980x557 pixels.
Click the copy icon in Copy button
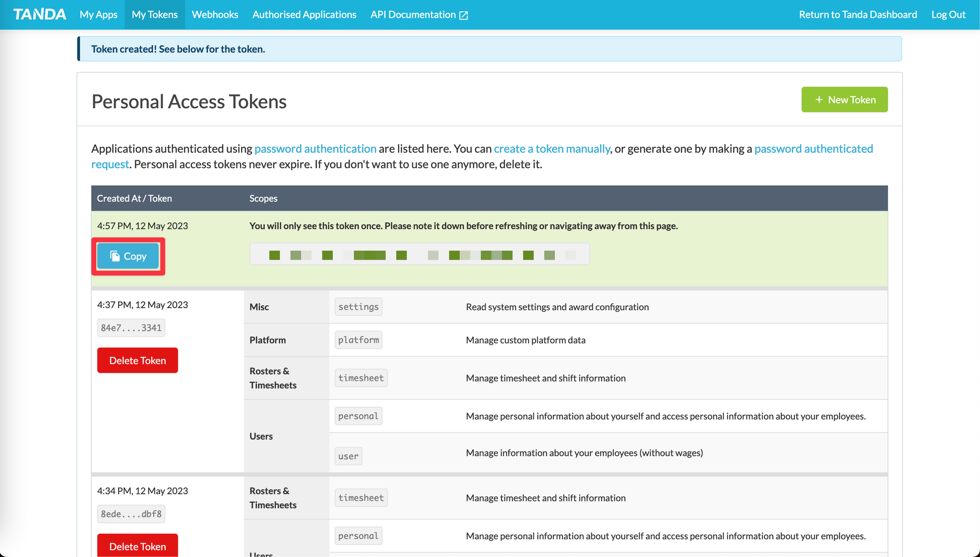click(x=115, y=256)
